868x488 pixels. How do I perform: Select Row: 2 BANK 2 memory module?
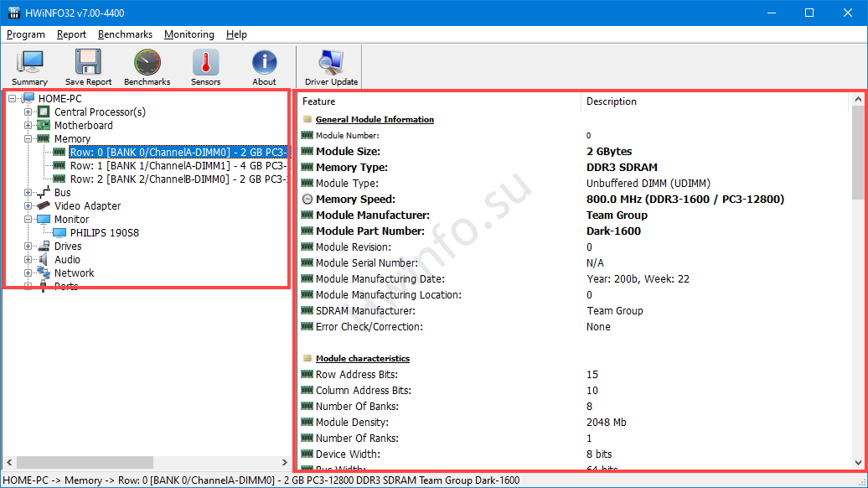tap(178, 179)
